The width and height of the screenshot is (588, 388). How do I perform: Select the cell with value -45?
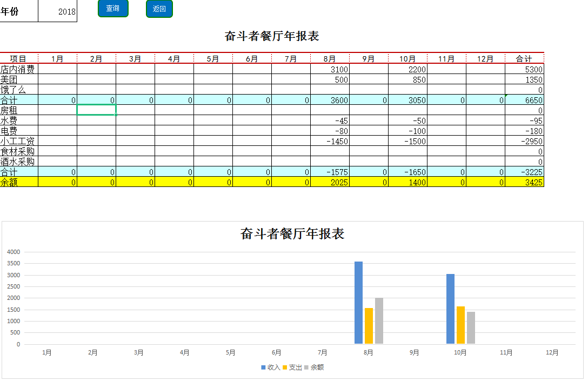click(x=330, y=121)
